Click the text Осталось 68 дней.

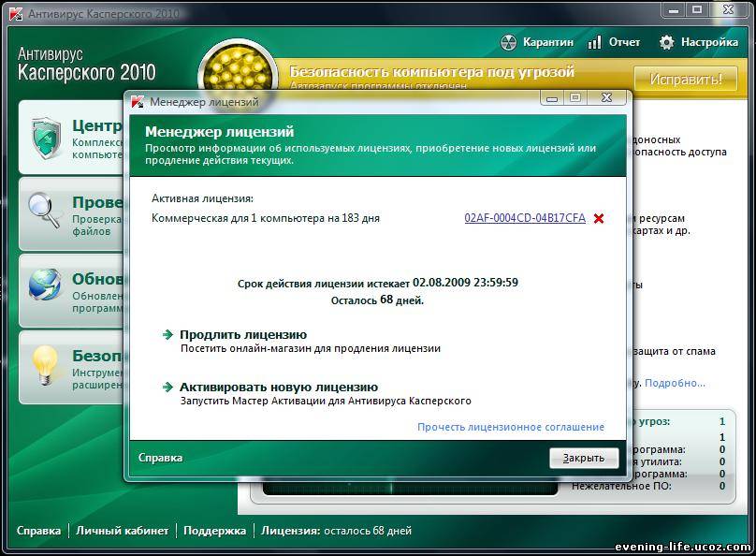(x=377, y=300)
